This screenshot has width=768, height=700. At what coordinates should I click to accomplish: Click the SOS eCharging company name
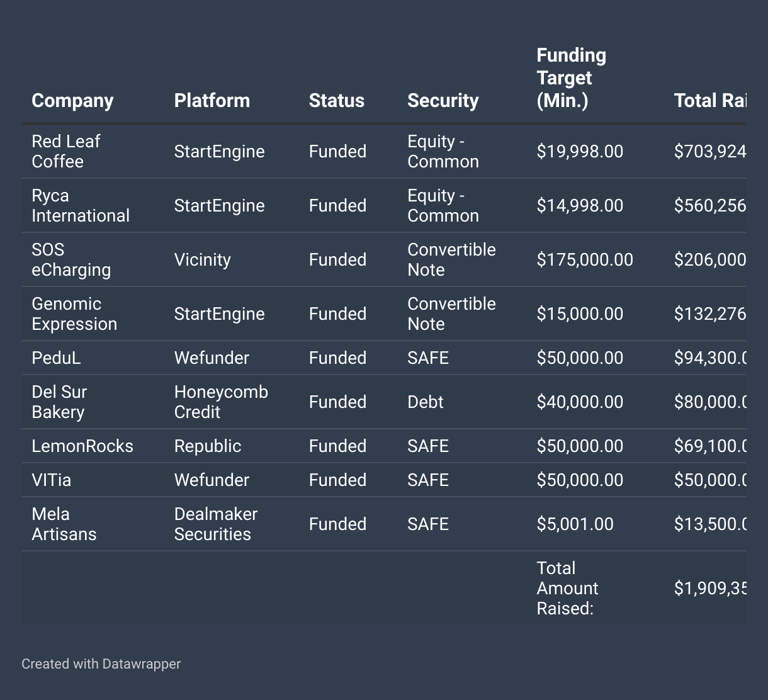[71, 260]
